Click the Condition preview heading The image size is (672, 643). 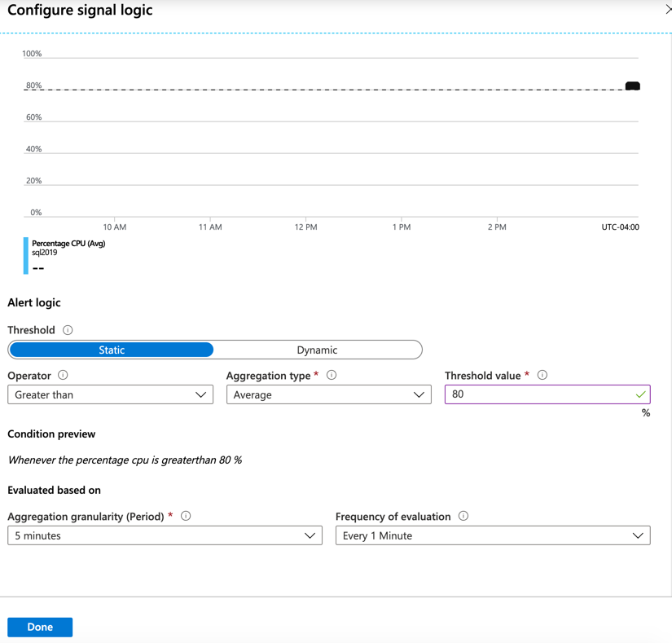click(51, 434)
